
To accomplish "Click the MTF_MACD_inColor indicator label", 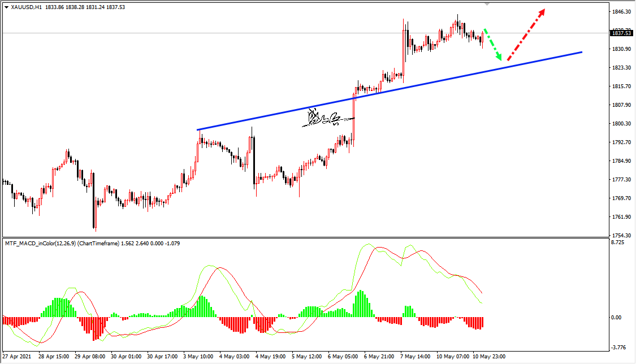I will click(62, 244).
